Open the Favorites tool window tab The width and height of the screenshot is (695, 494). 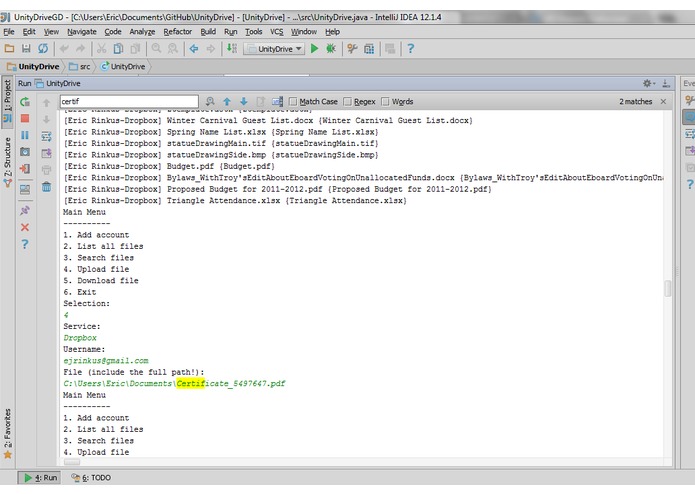coord(8,433)
